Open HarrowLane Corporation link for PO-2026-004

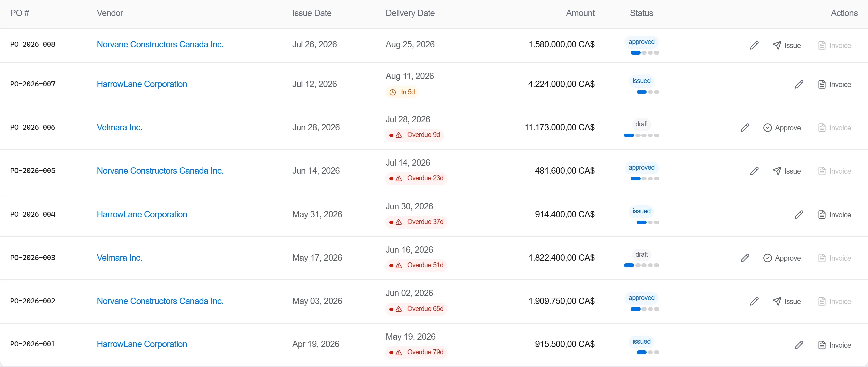click(142, 214)
